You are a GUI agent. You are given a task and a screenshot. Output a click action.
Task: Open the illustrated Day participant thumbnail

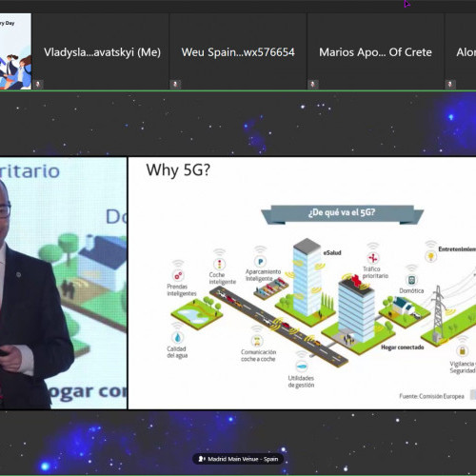[x=15, y=51]
